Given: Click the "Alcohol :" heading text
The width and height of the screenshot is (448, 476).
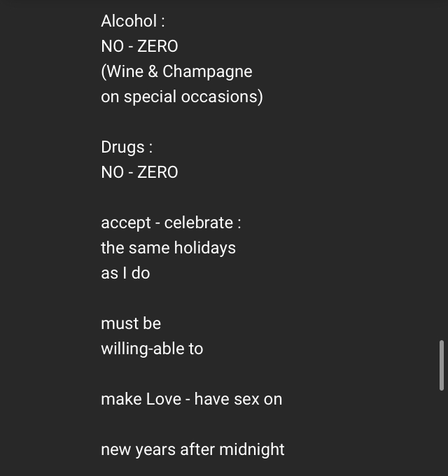Looking at the screenshot, I should pyautogui.click(x=133, y=21).
